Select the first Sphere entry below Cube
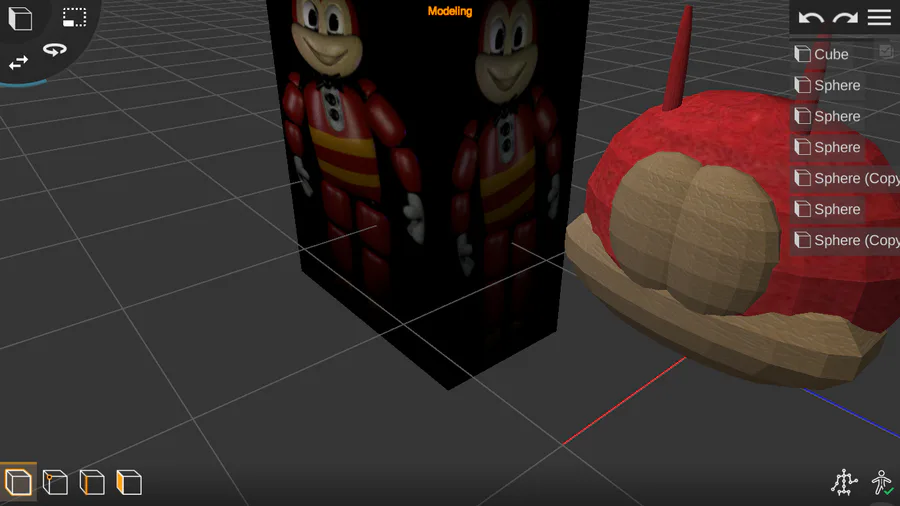This screenshot has height=506, width=900. [x=828, y=85]
